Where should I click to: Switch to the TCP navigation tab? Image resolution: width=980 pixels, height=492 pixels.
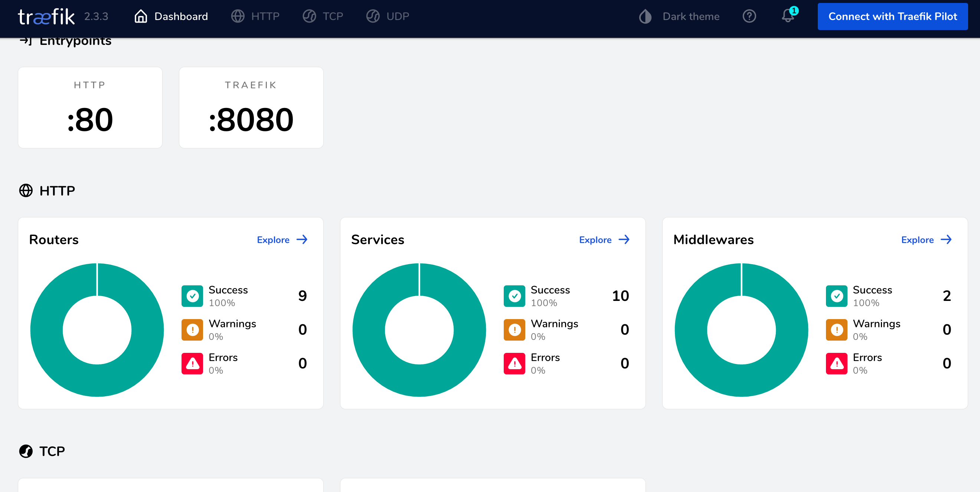pos(323,16)
